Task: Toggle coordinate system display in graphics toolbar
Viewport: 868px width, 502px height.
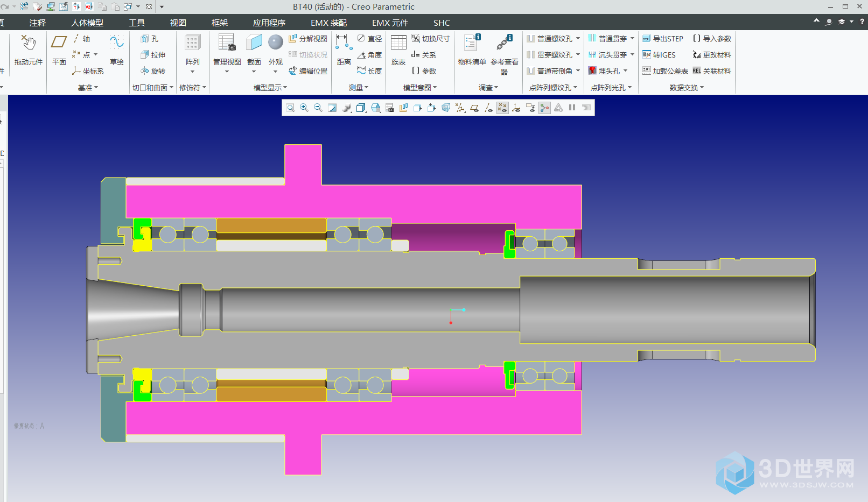Action: pyautogui.click(x=516, y=108)
